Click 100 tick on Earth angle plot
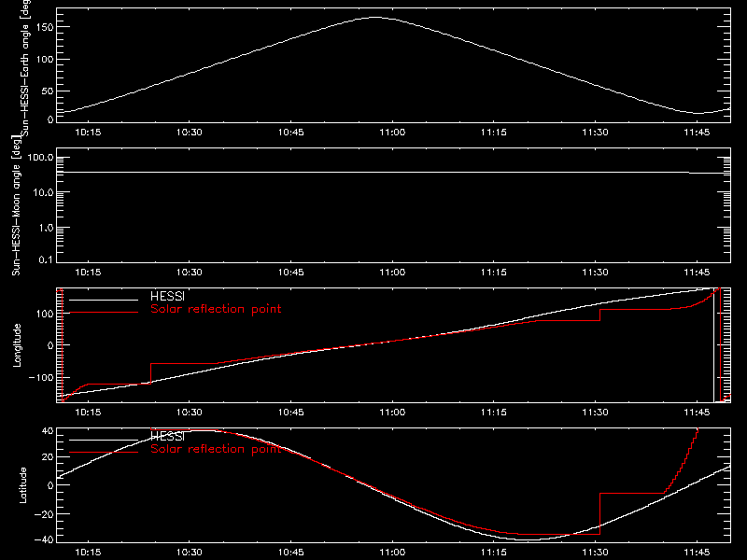 [x=45, y=60]
